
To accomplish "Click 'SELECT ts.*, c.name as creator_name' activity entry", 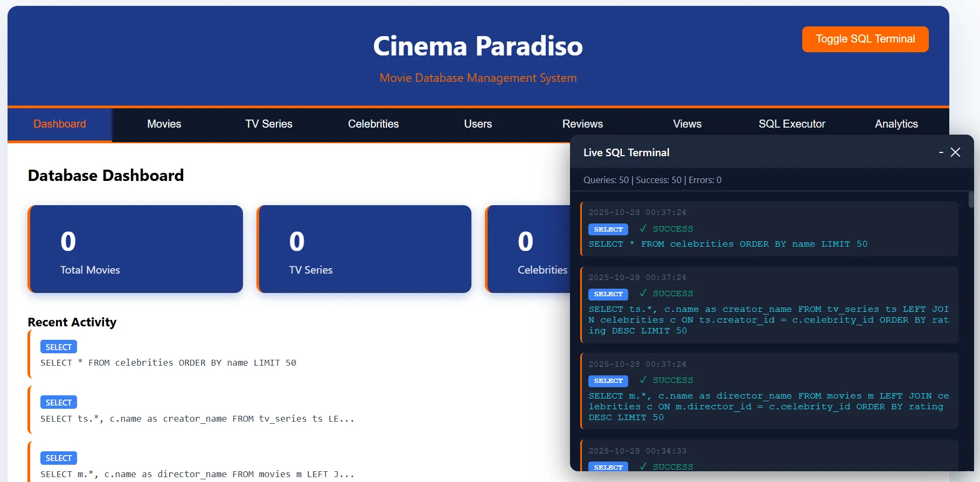I will [197, 418].
